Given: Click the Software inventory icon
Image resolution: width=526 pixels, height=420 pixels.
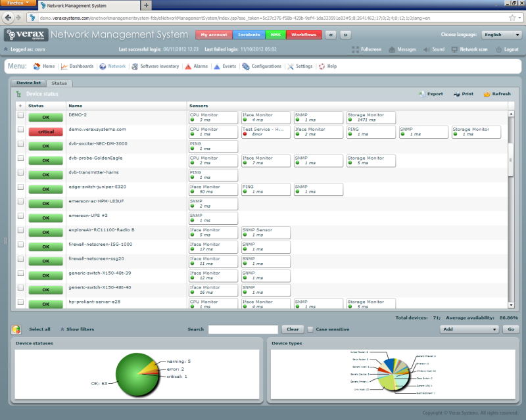Looking at the screenshot, I should (x=135, y=66).
